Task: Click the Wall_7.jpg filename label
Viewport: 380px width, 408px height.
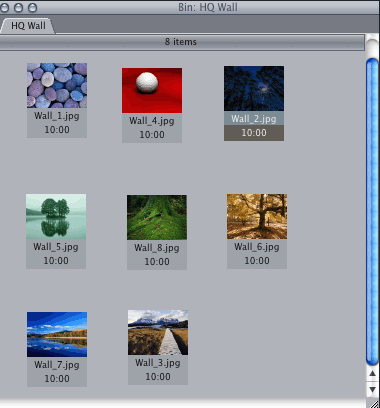Action: (57, 365)
